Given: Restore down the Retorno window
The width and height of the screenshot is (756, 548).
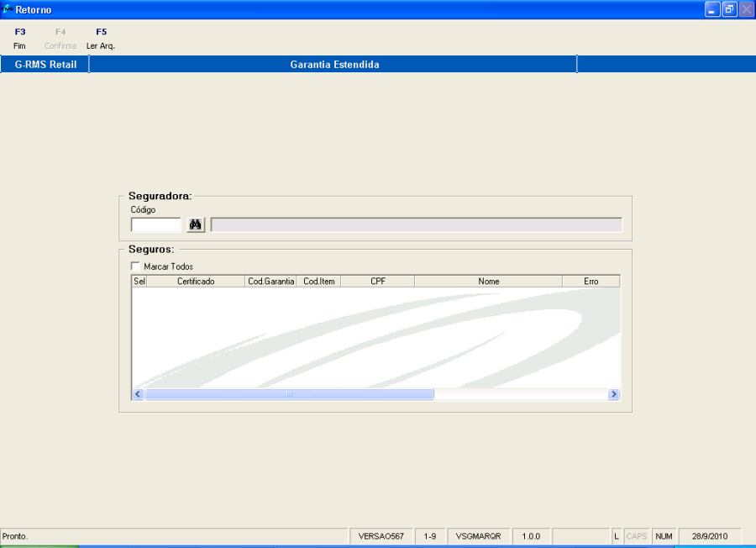Looking at the screenshot, I should click(x=729, y=9).
